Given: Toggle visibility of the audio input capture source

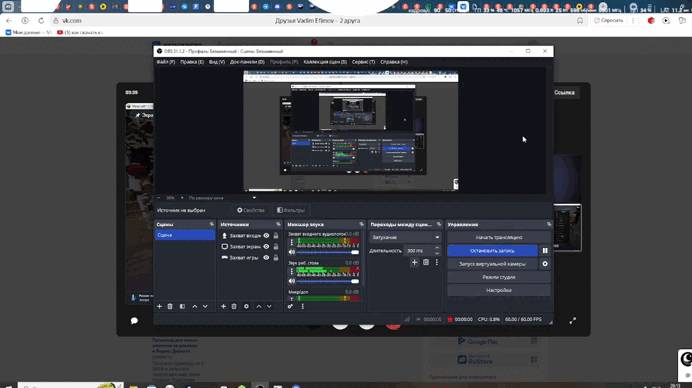Looking at the screenshot, I should pyautogui.click(x=266, y=236).
